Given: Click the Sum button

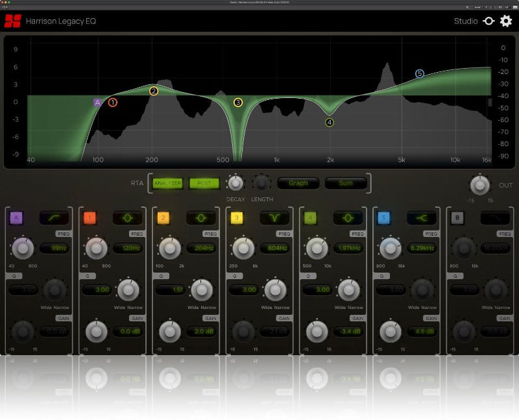Looking at the screenshot, I should pyautogui.click(x=346, y=183).
